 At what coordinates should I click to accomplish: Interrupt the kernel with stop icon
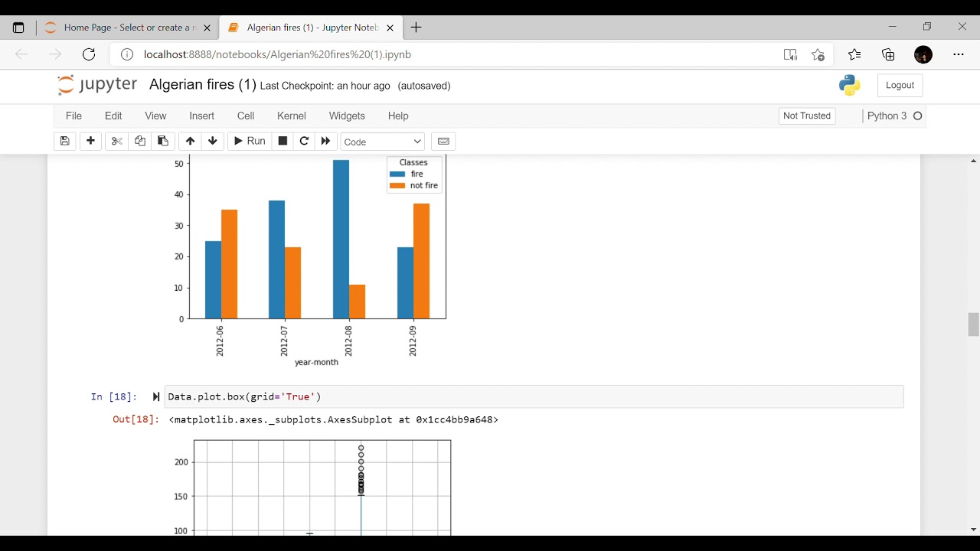pyautogui.click(x=283, y=142)
